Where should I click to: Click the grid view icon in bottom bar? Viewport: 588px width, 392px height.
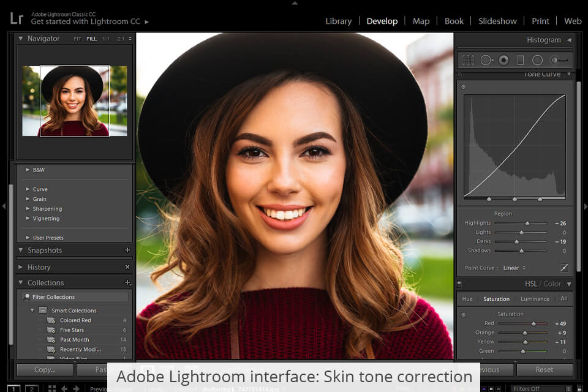click(52, 388)
